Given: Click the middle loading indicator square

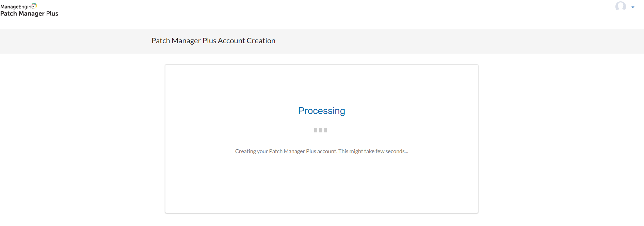Looking at the screenshot, I should pyautogui.click(x=321, y=130).
